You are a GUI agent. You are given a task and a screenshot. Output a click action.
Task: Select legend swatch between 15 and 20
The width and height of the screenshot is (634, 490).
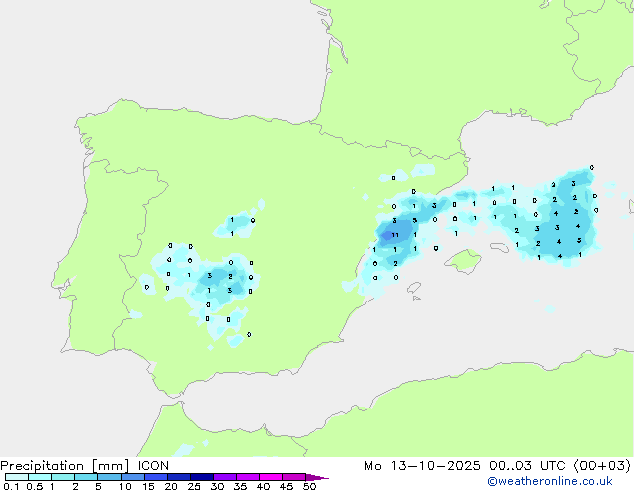coord(155,477)
